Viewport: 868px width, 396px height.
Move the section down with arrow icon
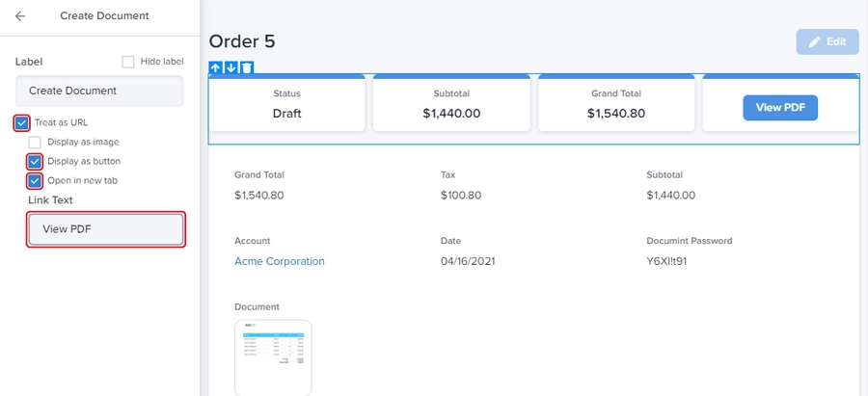click(x=231, y=67)
